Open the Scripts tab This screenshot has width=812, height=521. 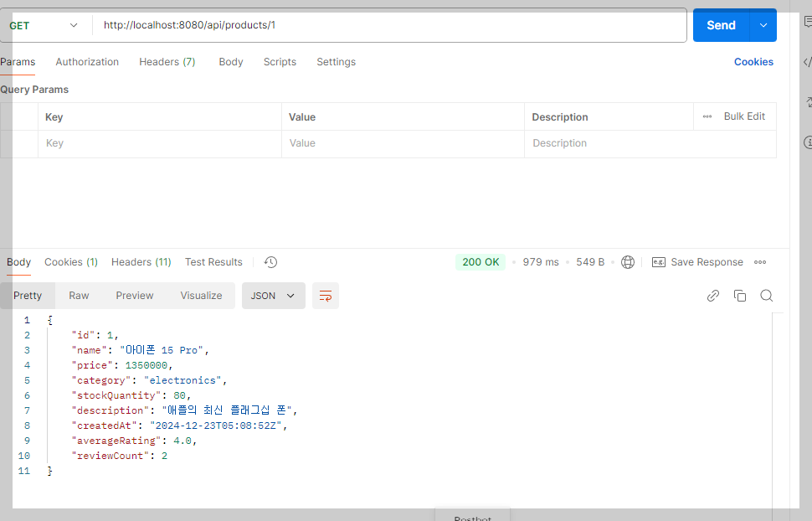point(280,62)
